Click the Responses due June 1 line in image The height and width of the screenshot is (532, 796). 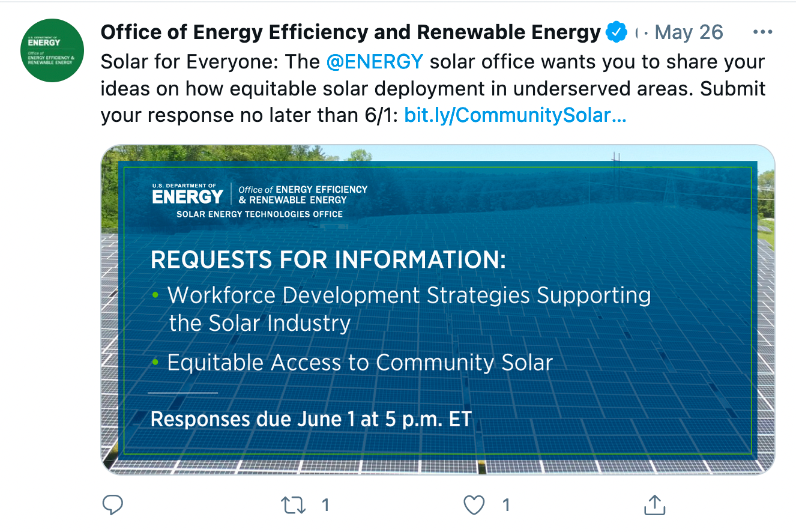[x=311, y=419]
